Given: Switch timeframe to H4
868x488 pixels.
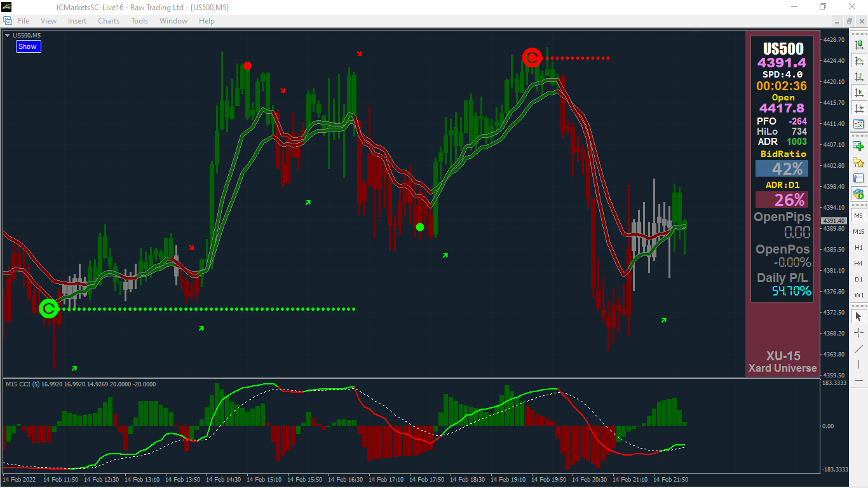Looking at the screenshot, I should (x=859, y=263).
